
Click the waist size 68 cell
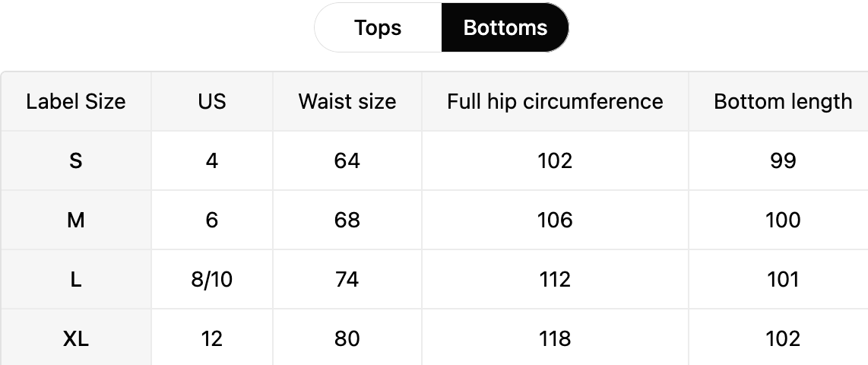[x=347, y=221]
